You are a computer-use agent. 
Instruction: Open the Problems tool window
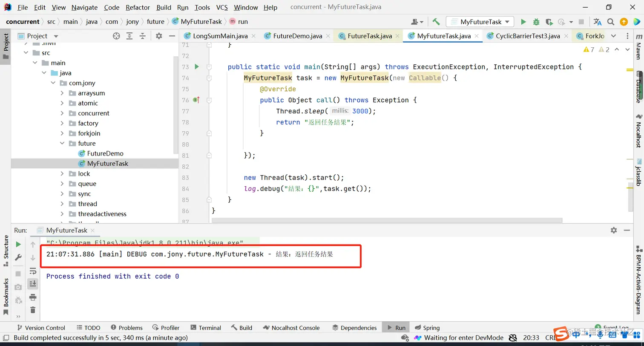pos(126,328)
